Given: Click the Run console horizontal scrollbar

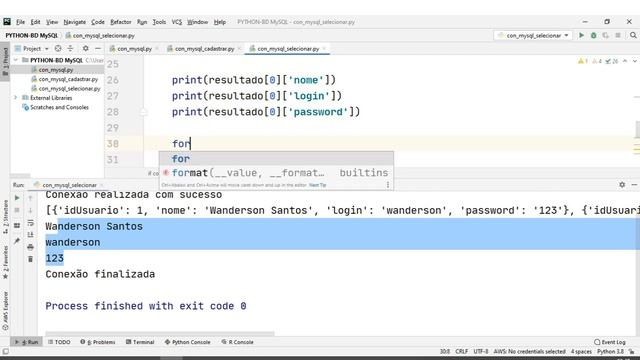Looking at the screenshot, I should [x=160, y=334].
